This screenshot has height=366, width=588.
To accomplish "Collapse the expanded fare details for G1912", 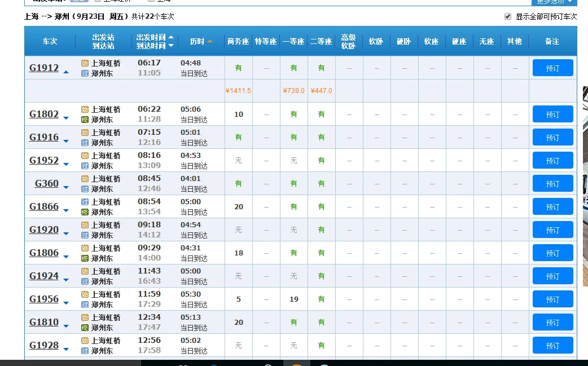I will [66, 72].
